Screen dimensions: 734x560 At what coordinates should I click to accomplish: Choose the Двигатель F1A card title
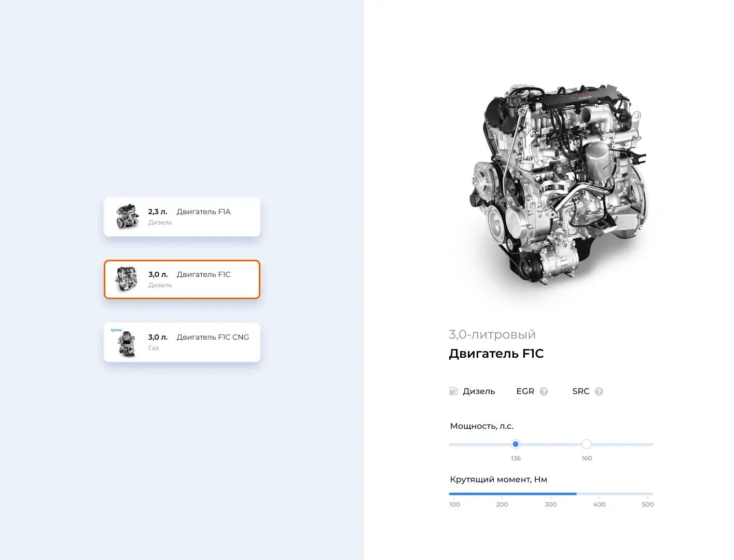pyautogui.click(x=203, y=212)
